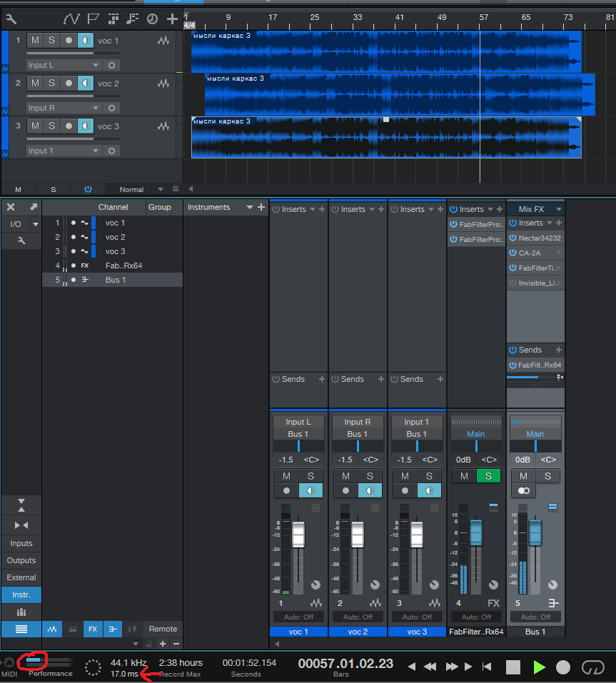Open Instruments panel dropdown arrow
616x683 pixels.
tap(250, 208)
